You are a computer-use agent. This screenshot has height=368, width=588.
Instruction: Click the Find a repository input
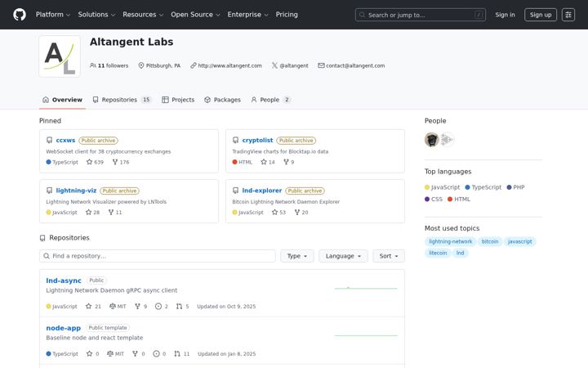tap(158, 256)
